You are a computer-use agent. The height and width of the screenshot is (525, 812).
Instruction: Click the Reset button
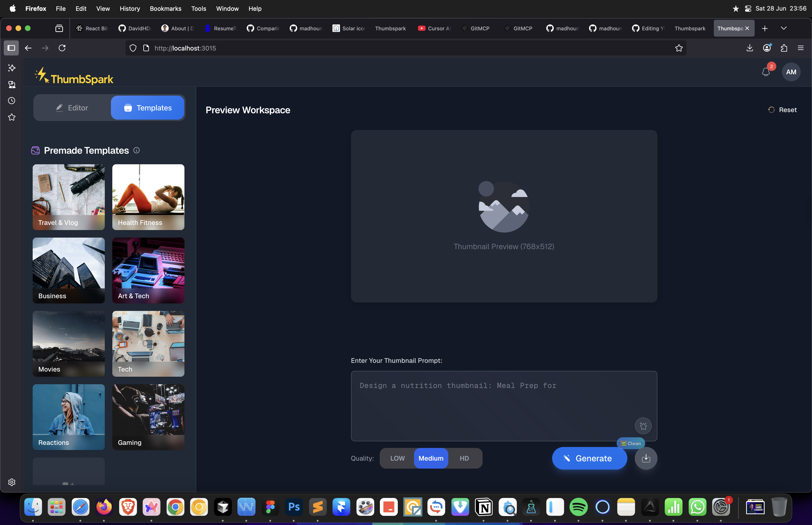(x=782, y=110)
